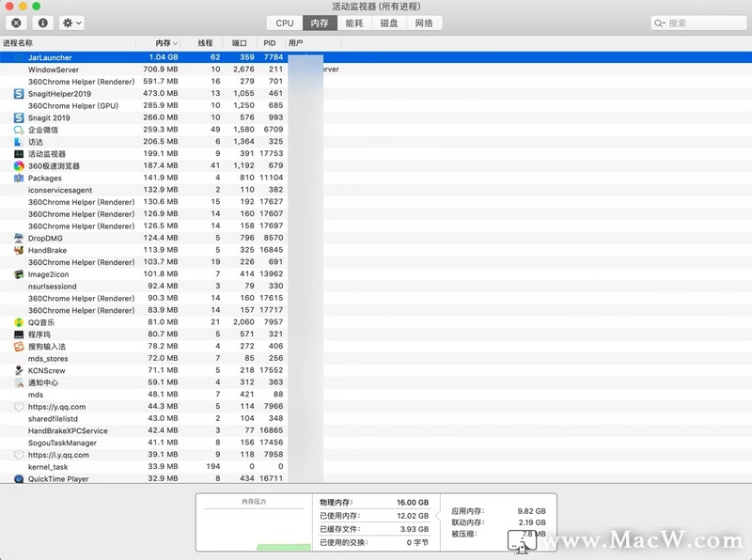Image resolution: width=752 pixels, height=560 pixels.
Task: Select the 程序坞 Dock icon
Action: pos(19,334)
